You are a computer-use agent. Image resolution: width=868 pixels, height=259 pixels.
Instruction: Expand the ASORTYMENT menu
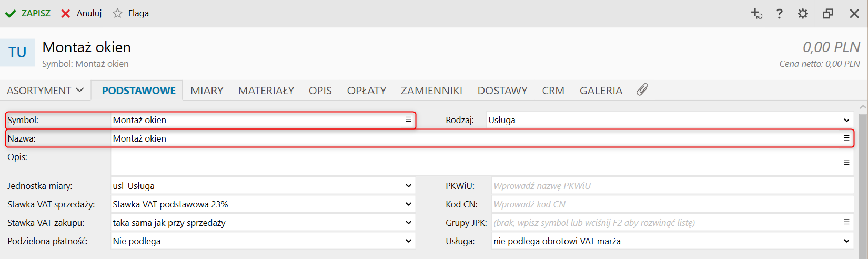tap(45, 91)
